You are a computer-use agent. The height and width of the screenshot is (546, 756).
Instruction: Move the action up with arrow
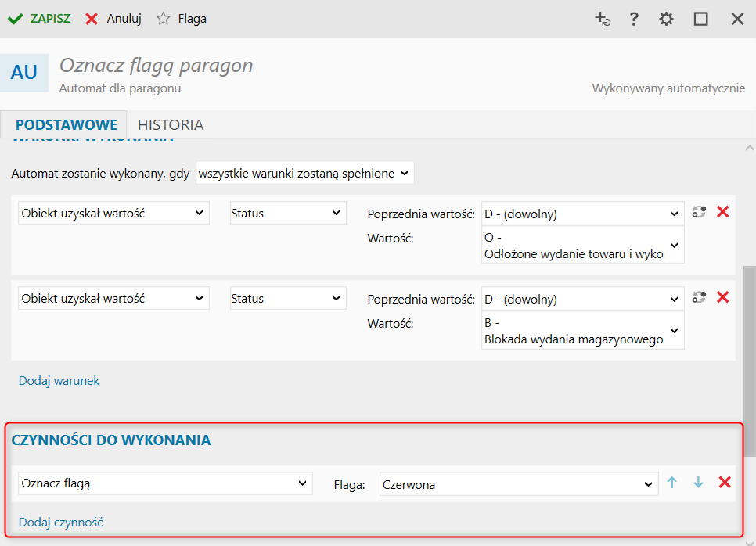672,483
